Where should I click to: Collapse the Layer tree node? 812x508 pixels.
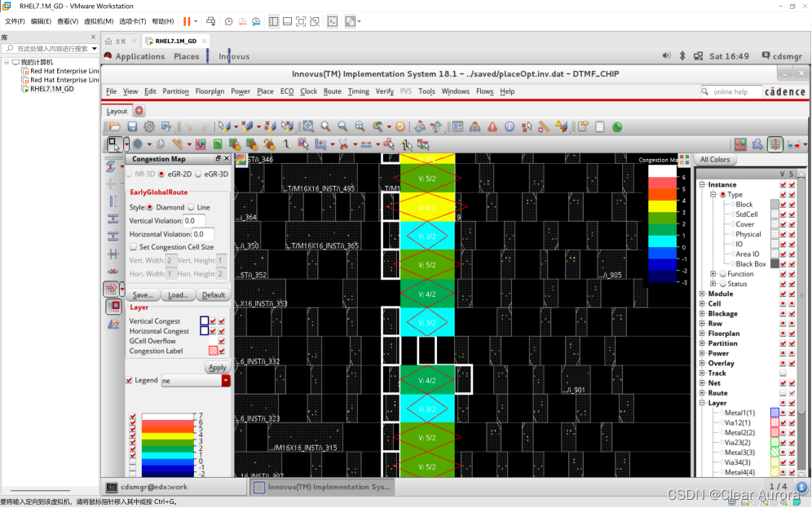(x=702, y=403)
